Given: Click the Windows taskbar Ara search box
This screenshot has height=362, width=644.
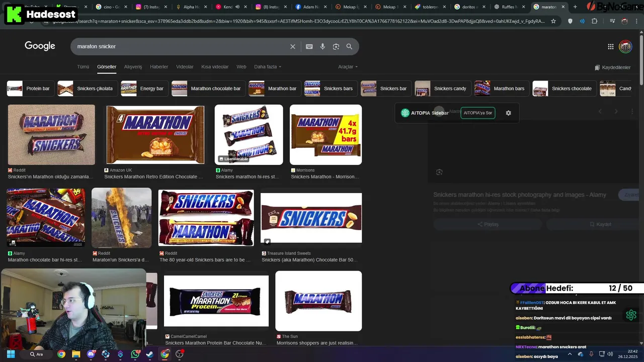Looking at the screenshot, I should pos(36,354).
